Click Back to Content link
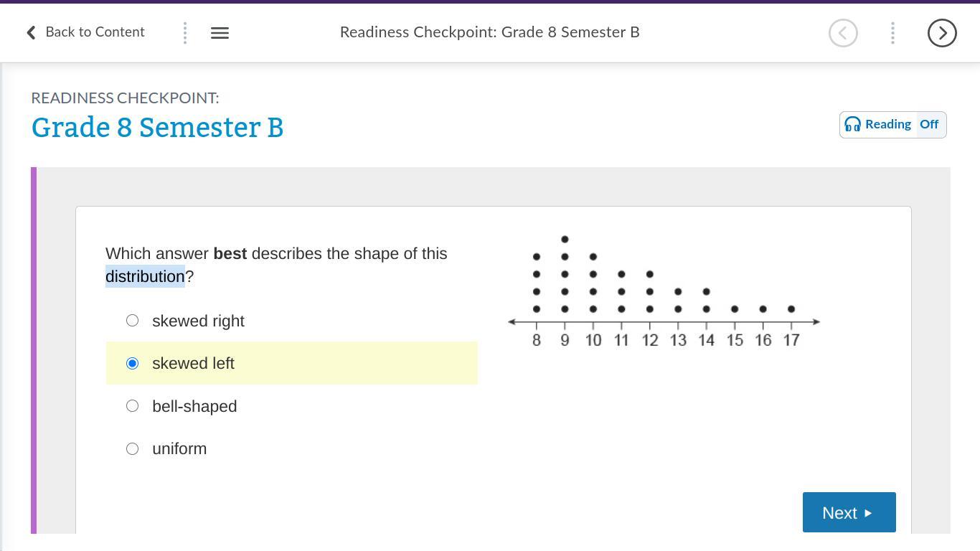 coord(95,32)
